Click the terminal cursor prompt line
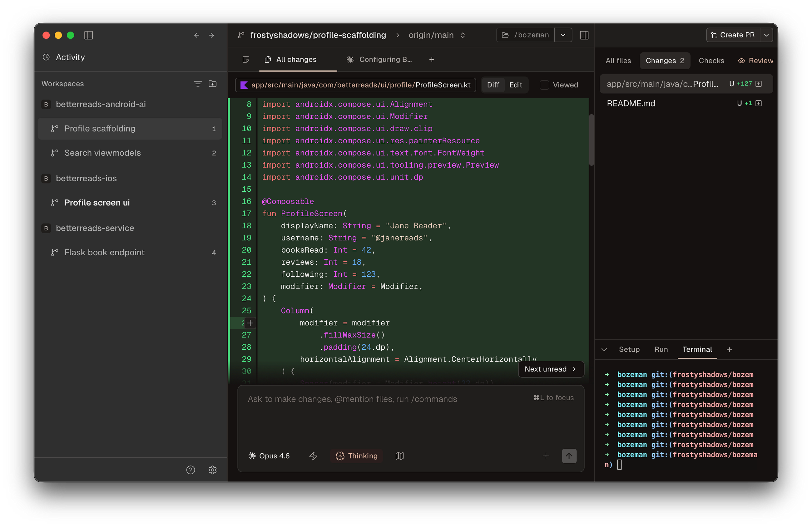This screenshot has width=812, height=527. pyautogui.click(x=619, y=465)
